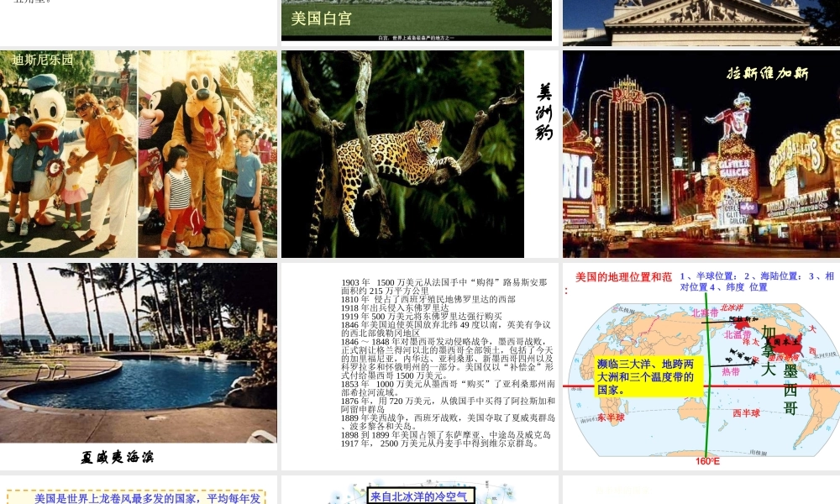
Task: Select the 1903年 territorial purchase history slide
Action: pos(419,366)
